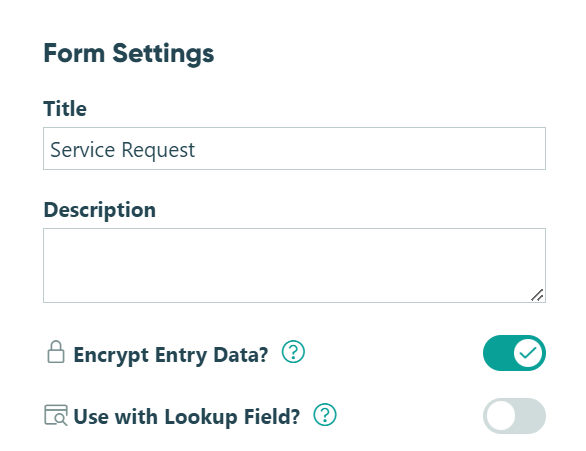
Task: Click the Encrypt Entry Data? label text
Action: [x=171, y=355]
